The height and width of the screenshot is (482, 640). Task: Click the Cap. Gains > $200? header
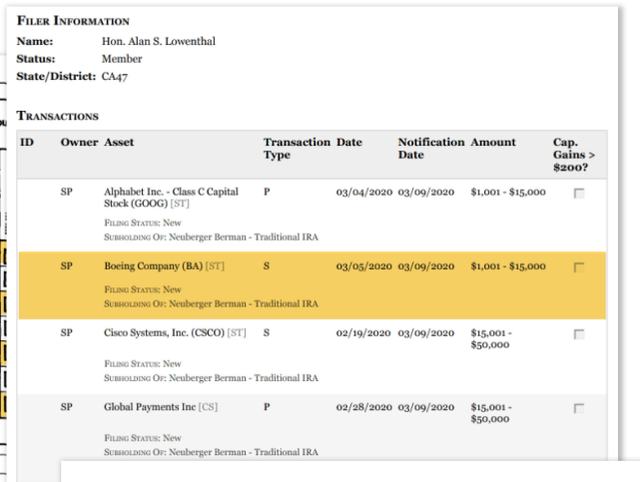(x=574, y=155)
